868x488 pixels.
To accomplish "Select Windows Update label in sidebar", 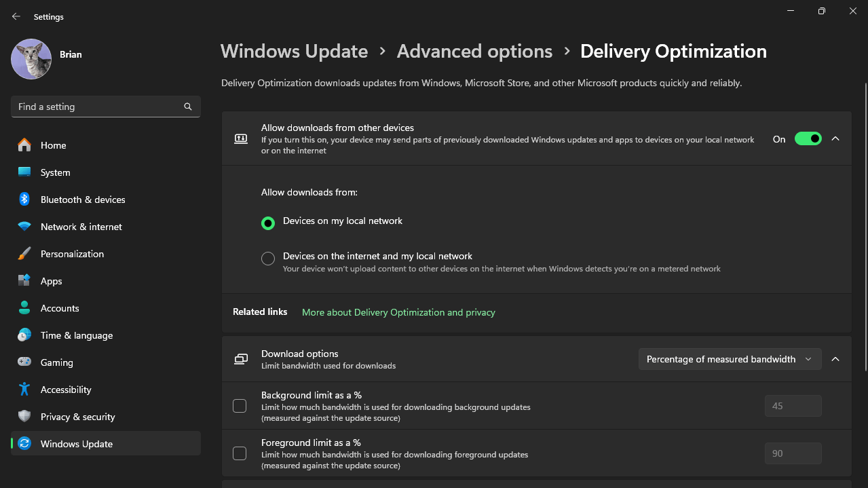I will click(77, 444).
